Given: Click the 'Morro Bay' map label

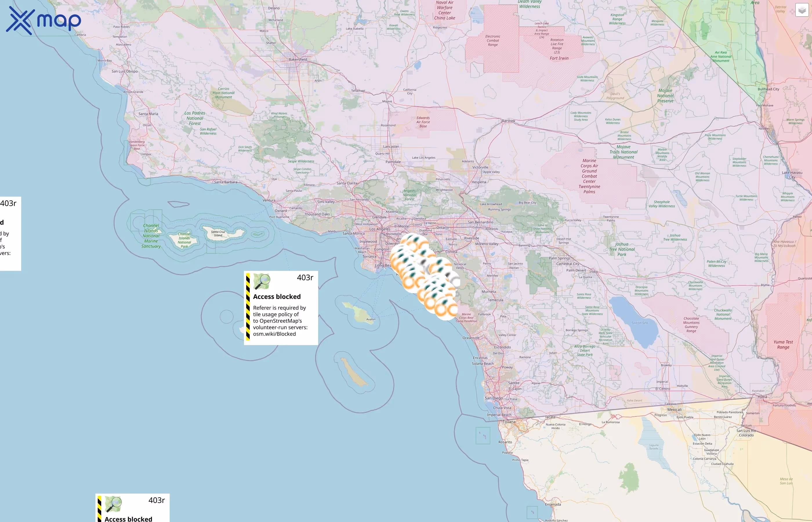Looking at the screenshot, I should [104, 61].
